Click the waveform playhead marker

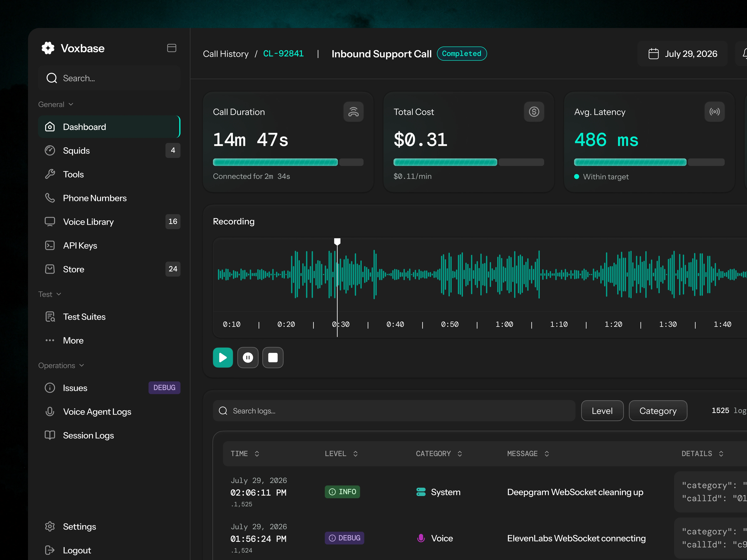coord(337,241)
